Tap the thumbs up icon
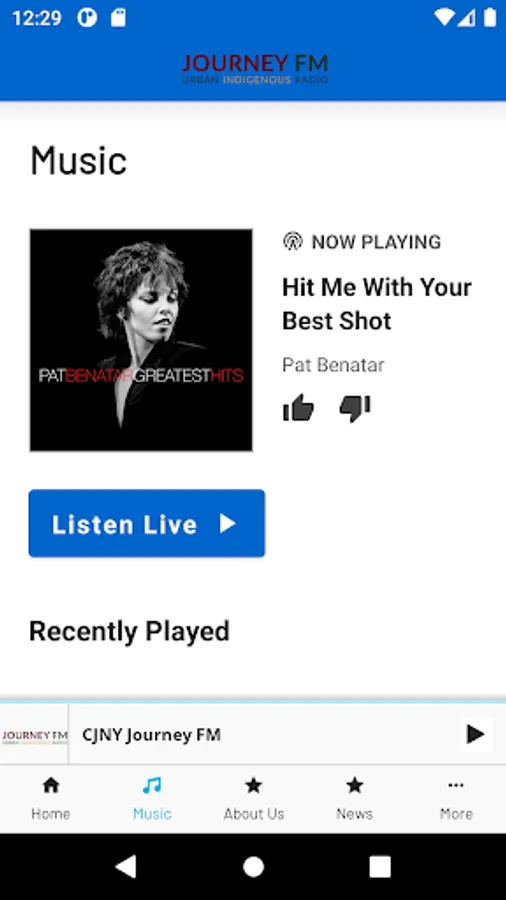This screenshot has height=900, width=506. tap(298, 408)
